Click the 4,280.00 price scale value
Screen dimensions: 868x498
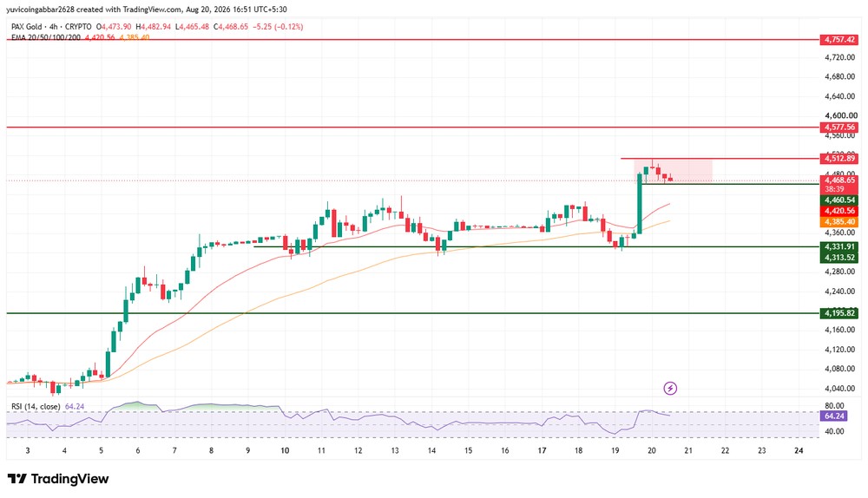839,272
